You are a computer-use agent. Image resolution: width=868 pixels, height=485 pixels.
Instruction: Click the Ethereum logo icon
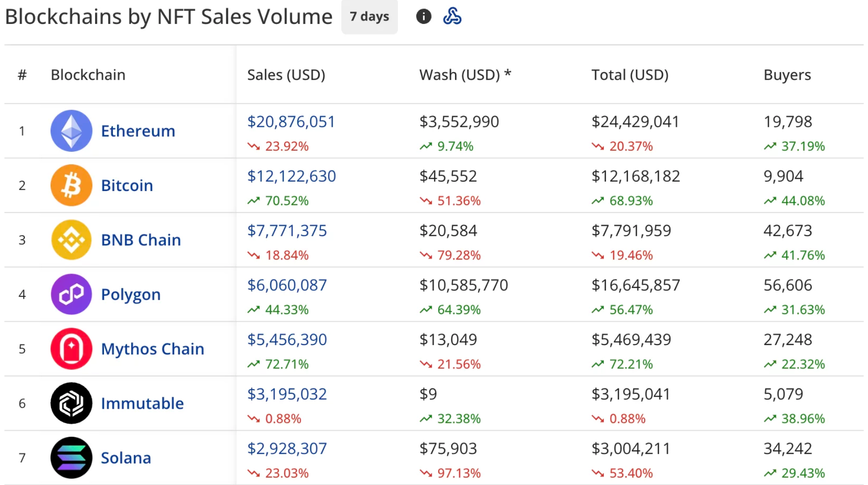tap(71, 131)
